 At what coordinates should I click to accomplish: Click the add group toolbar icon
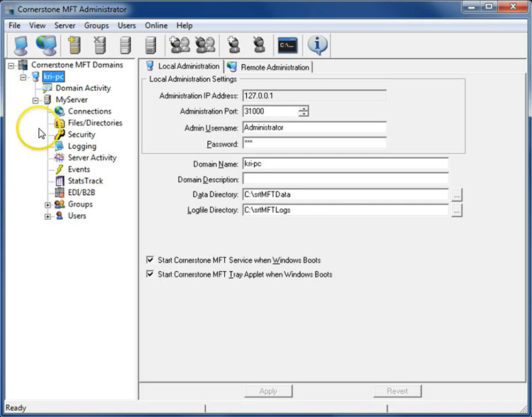point(180,45)
